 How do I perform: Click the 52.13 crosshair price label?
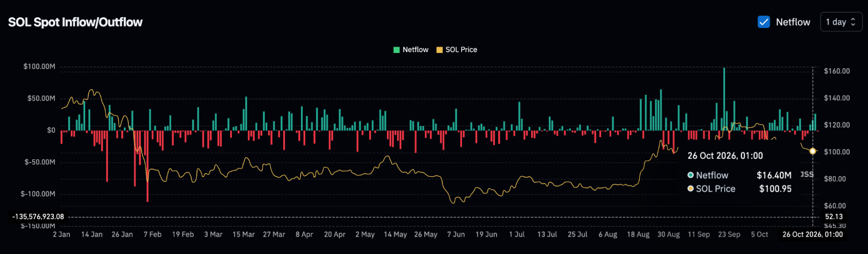coord(834,217)
